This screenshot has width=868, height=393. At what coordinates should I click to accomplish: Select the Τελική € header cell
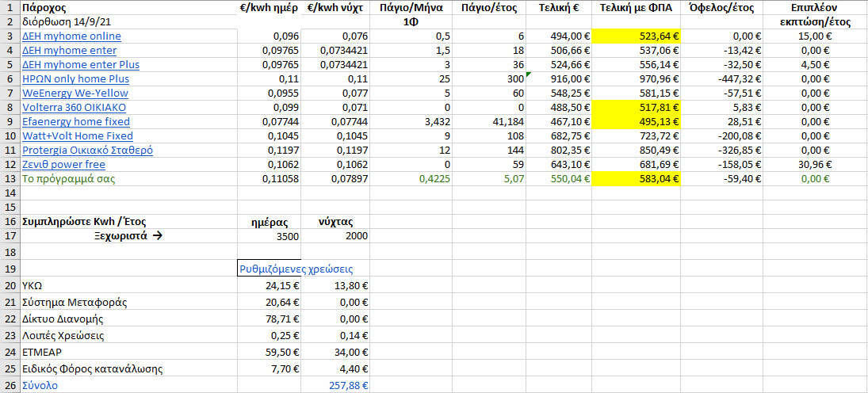pos(559,8)
